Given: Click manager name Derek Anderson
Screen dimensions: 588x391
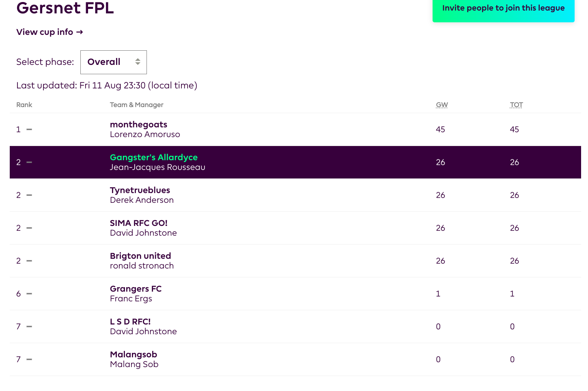Looking at the screenshot, I should click(142, 200).
